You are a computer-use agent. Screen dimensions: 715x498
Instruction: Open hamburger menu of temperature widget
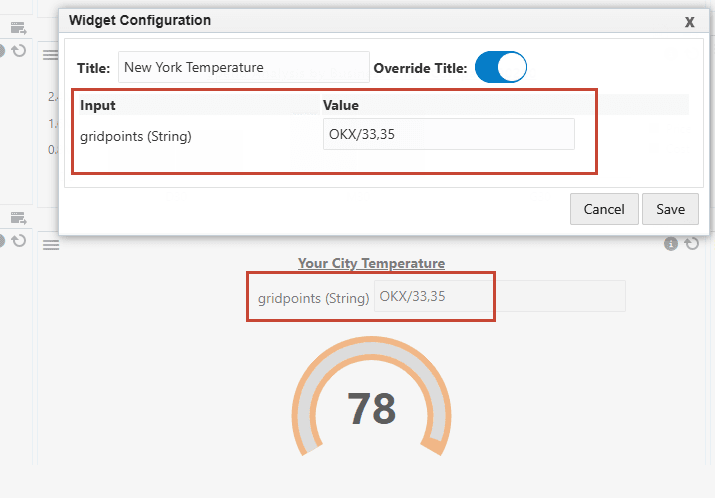[x=51, y=245]
